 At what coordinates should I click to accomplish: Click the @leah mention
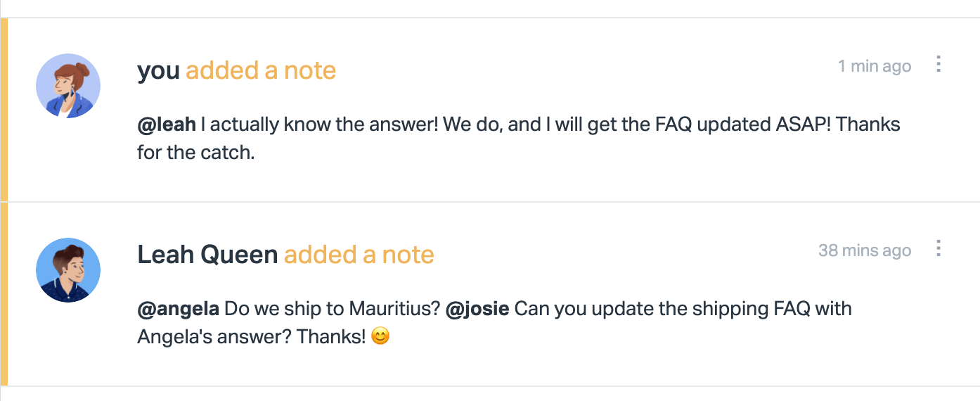click(167, 125)
